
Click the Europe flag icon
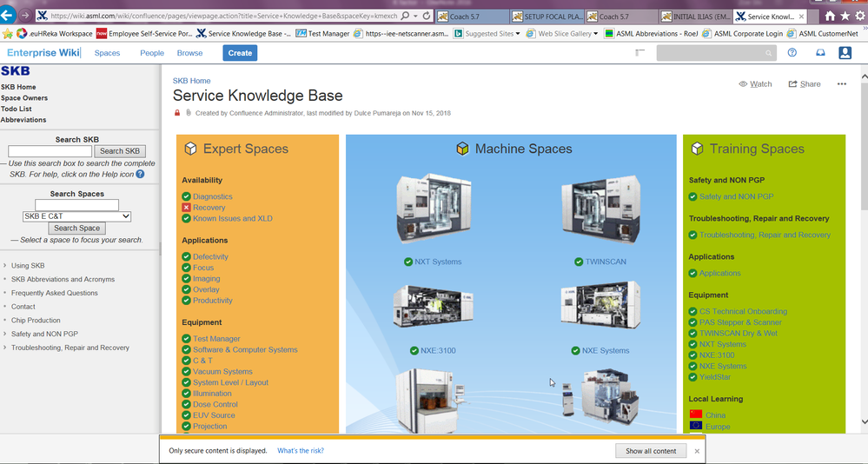[696, 426]
